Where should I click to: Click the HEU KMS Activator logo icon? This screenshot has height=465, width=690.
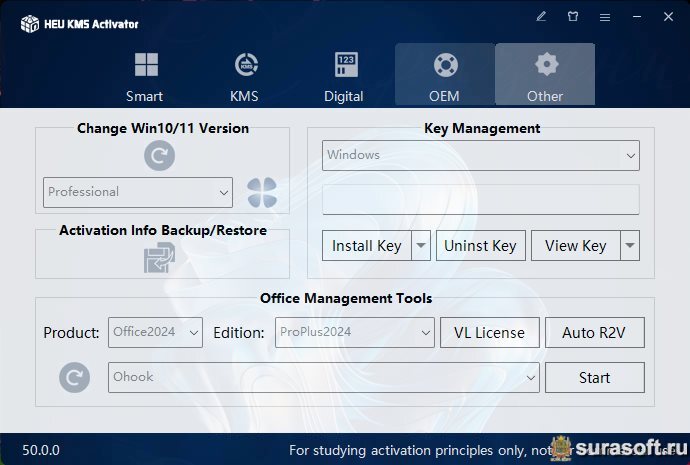[30, 24]
